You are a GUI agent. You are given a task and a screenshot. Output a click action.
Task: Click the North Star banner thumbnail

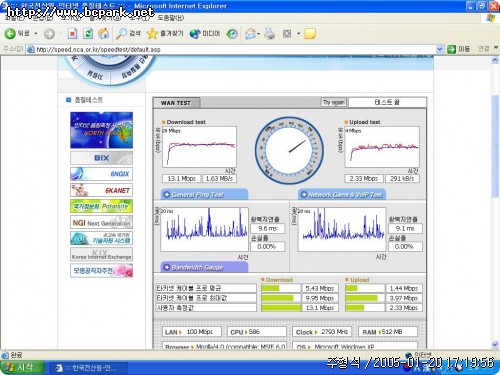[101, 130]
